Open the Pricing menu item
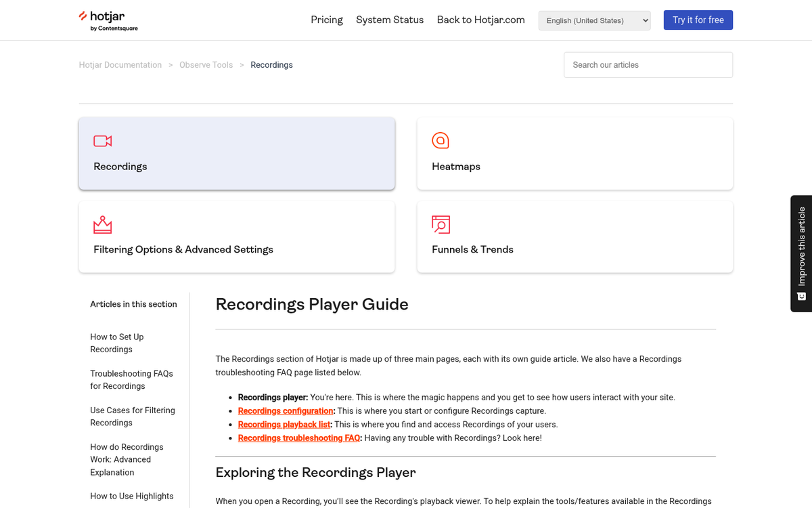This screenshot has height=508, width=812. pyautogui.click(x=326, y=20)
